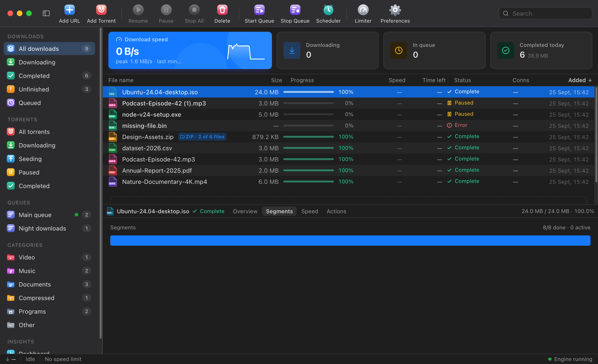This screenshot has height=364, width=598.
Task: Open the Speed detail tab
Action: click(x=310, y=211)
